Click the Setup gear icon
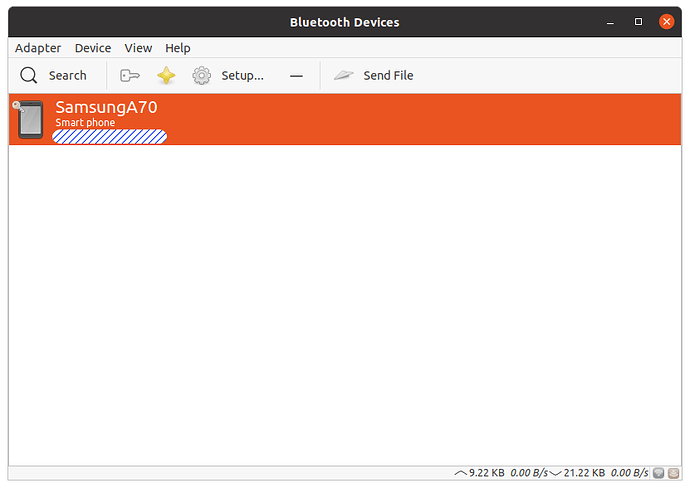The width and height of the screenshot is (690, 488). pos(202,76)
